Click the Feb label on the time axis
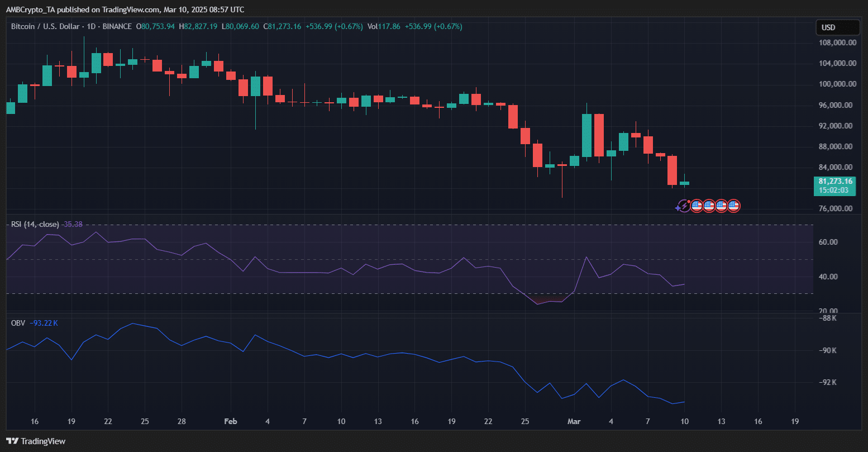This screenshot has width=868, height=452. click(x=231, y=421)
